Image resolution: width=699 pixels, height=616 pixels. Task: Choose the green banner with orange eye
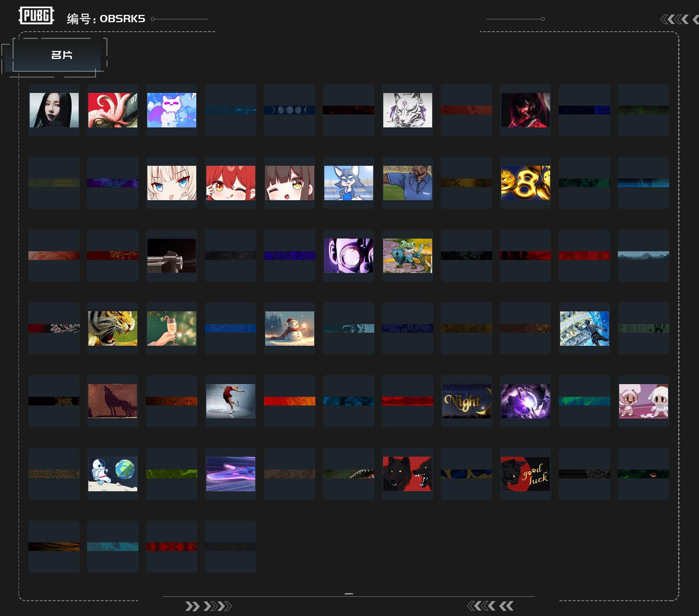pyautogui.click(x=643, y=474)
